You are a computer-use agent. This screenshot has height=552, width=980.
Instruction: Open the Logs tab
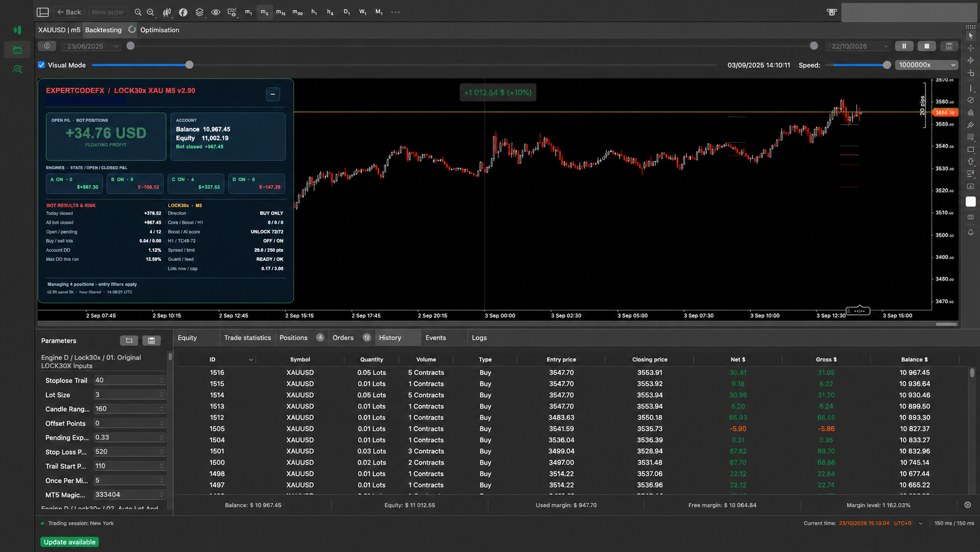(479, 338)
